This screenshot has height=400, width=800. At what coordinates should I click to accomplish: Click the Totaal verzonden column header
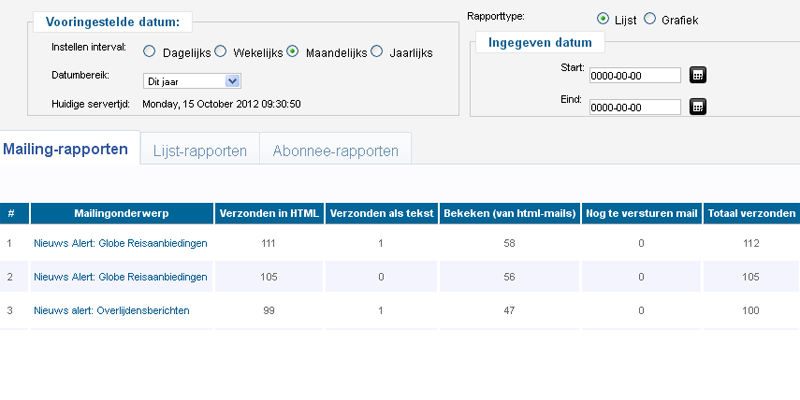pyautogui.click(x=752, y=213)
